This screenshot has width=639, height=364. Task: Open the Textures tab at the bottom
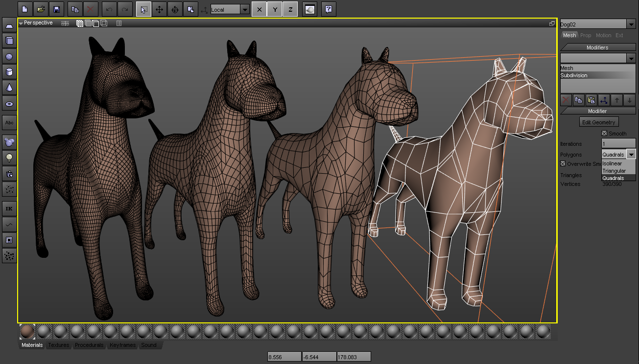coord(59,345)
